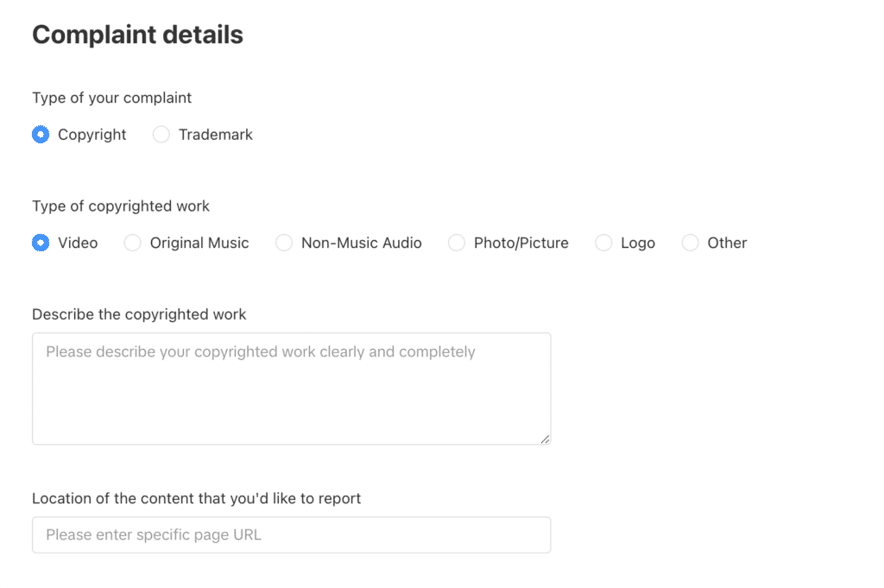Click the Complaint details heading
Image resolution: width=884 pixels, height=588 pixels.
pyautogui.click(x=137, y=35)
